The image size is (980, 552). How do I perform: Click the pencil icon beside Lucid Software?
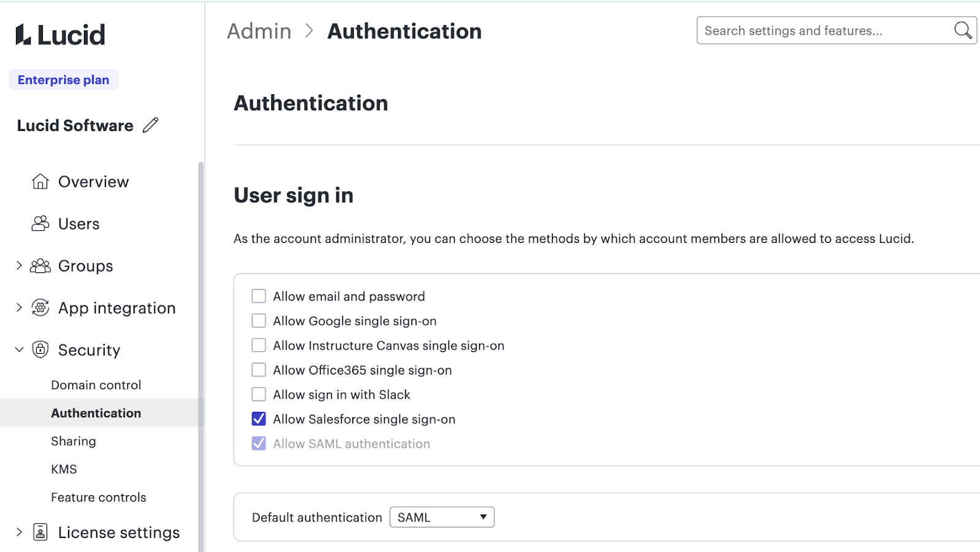point(151,125)
